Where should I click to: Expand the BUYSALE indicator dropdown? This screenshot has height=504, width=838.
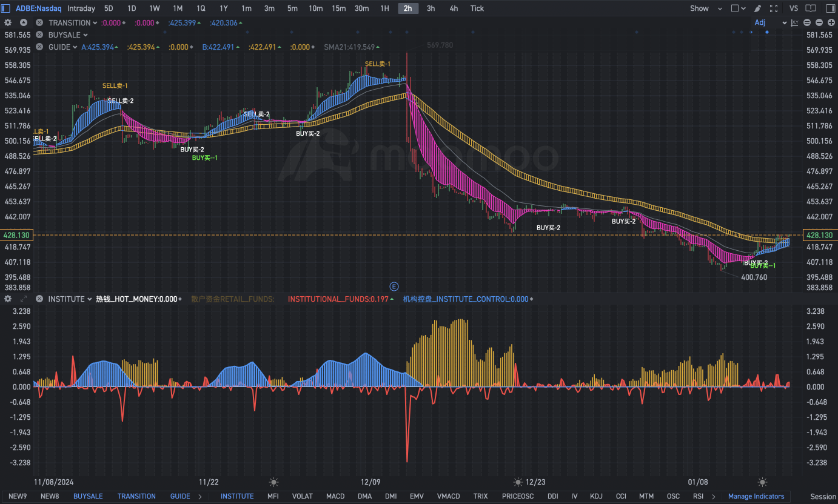85,35
